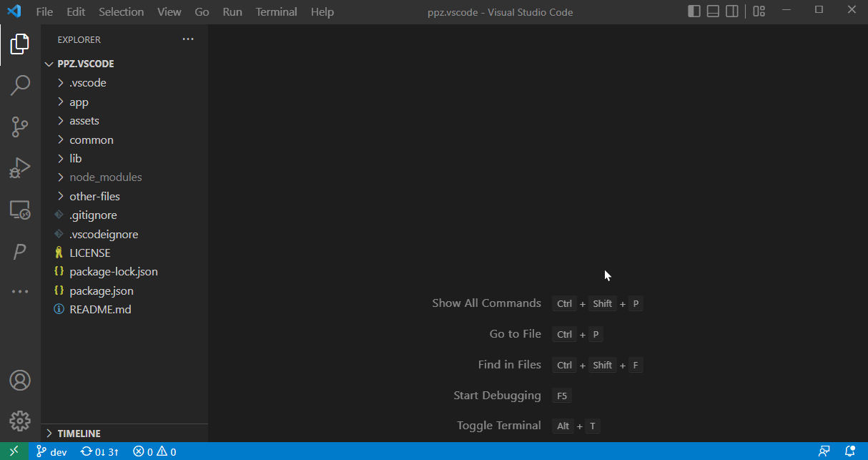Open remote window indicator in status bar
Screen dimensions: 868x460
pyautogui.click(x=14, y=451)
